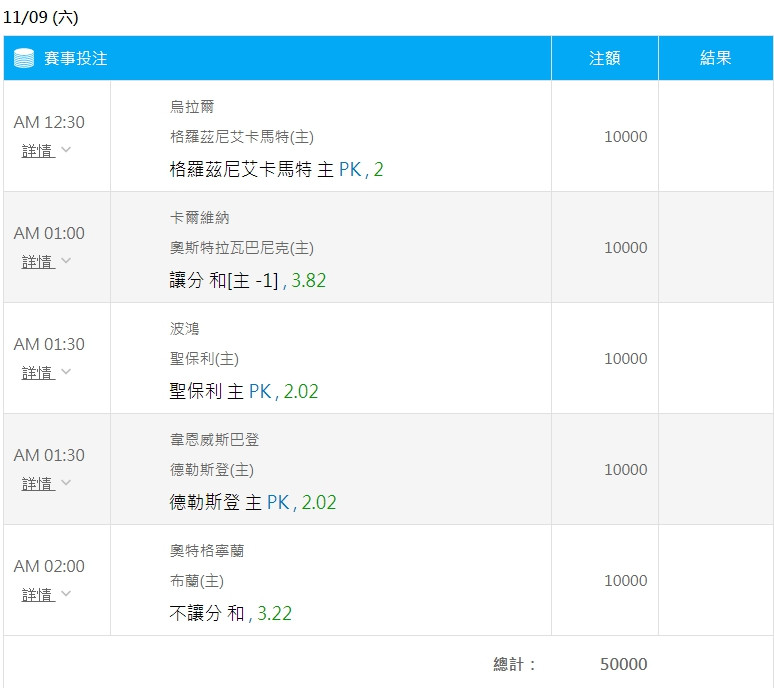774x688 pixels.
Task: Select the 不讓分 和 3.22 bet
Action: click(x=231, y=613)
